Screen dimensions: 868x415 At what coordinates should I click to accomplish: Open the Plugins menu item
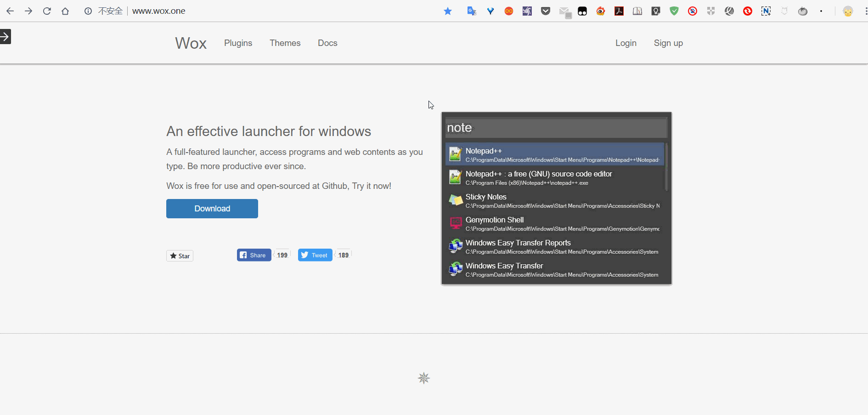point(238,43)
